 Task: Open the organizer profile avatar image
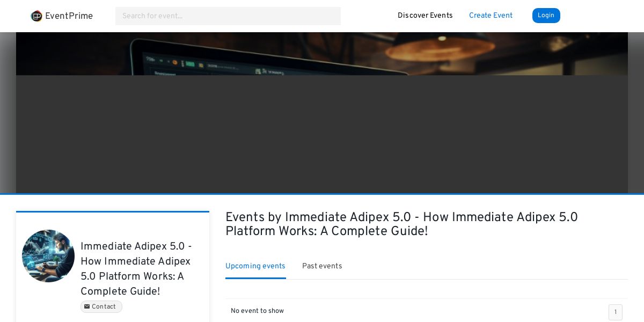click(x=48, y=256)
